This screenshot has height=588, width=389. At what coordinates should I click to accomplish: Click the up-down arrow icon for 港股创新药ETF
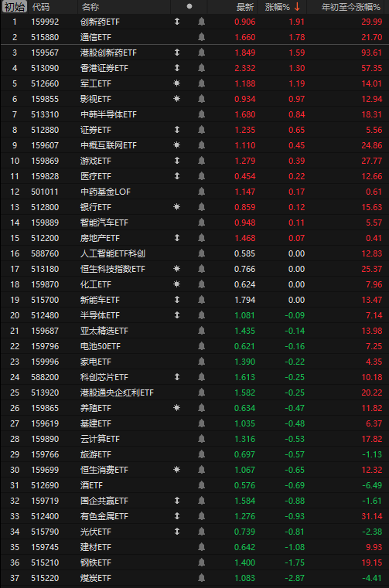point(177,53)
